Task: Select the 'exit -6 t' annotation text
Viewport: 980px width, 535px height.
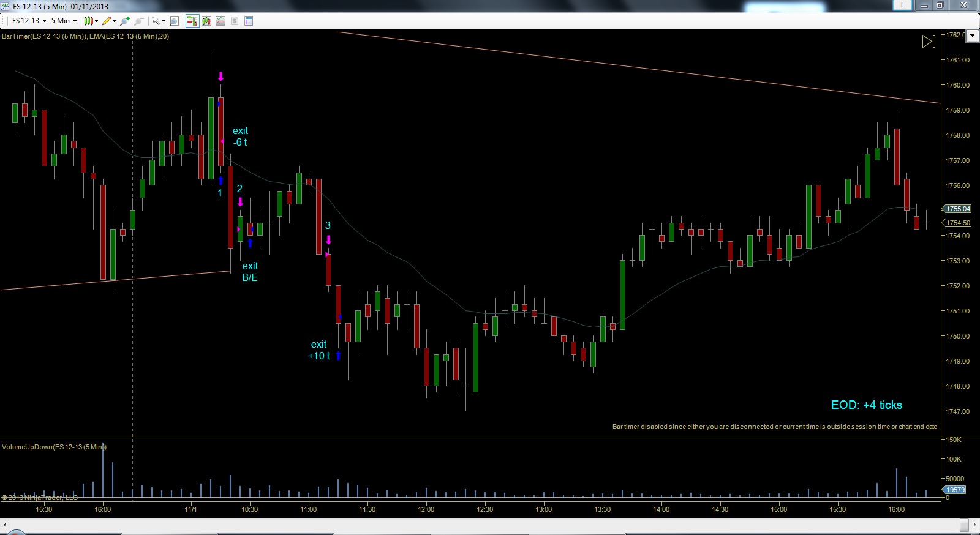Action: [240, 137]
